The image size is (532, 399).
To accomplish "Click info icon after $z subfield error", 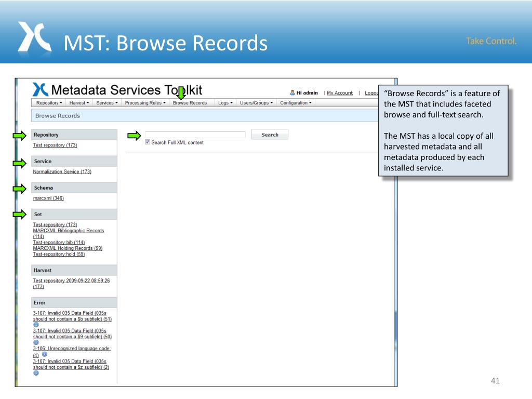I will click(36, 373).
